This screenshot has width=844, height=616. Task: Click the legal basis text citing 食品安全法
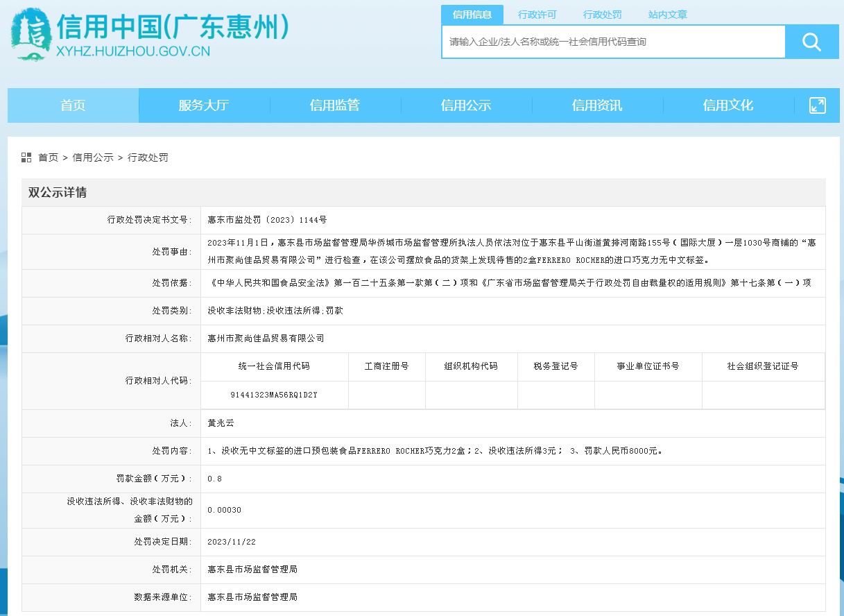(x=509, y=283)
